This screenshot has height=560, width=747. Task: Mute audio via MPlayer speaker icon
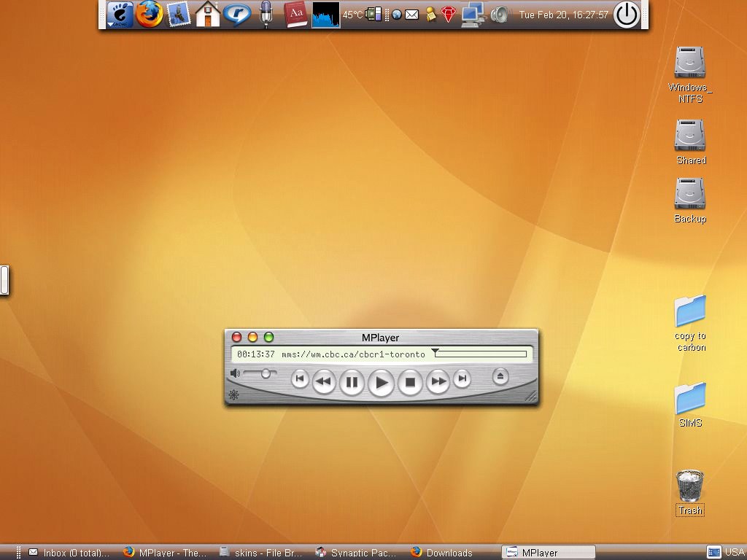point(233,373)
